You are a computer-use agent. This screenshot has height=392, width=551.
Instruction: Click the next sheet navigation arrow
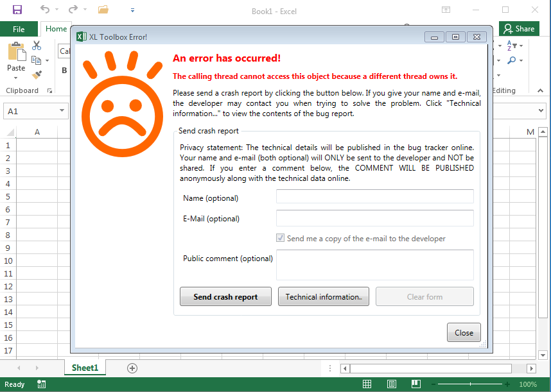[x=37, y=368]
